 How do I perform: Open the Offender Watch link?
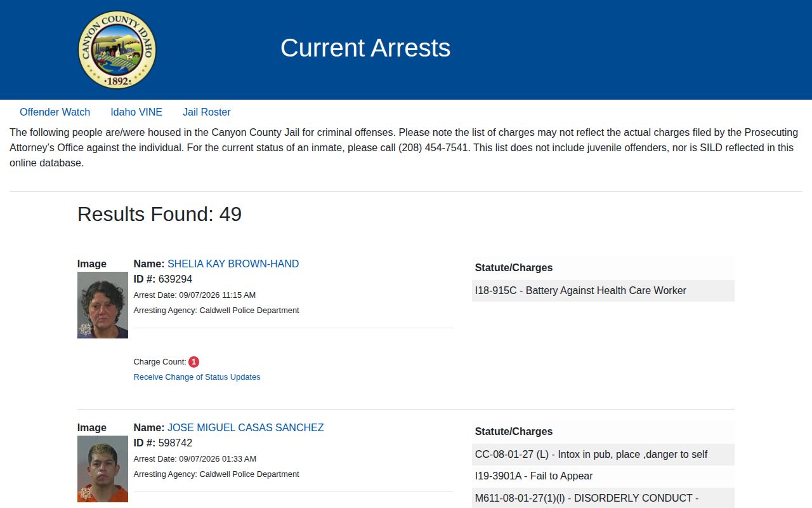[55, 112]
